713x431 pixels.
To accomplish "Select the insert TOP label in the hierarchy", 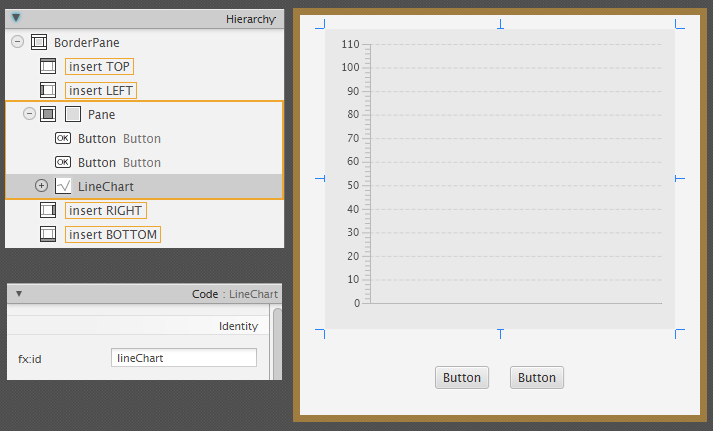I will [x=99, y=67].
